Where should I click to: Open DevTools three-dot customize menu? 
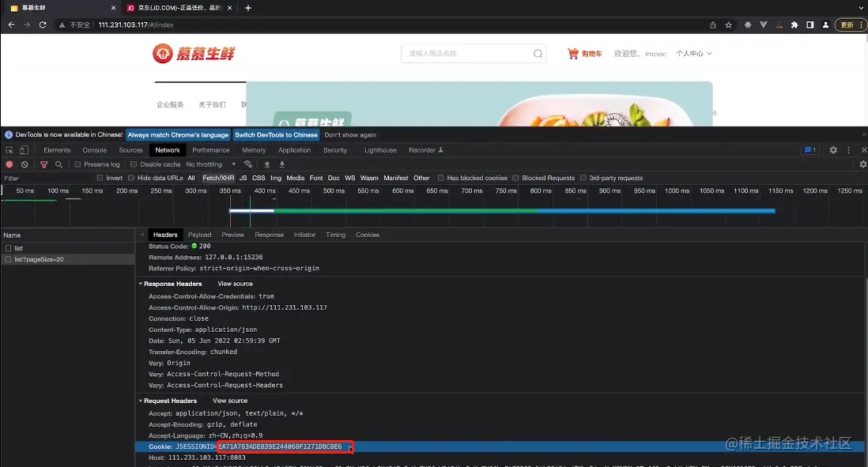tap(848, 150)
